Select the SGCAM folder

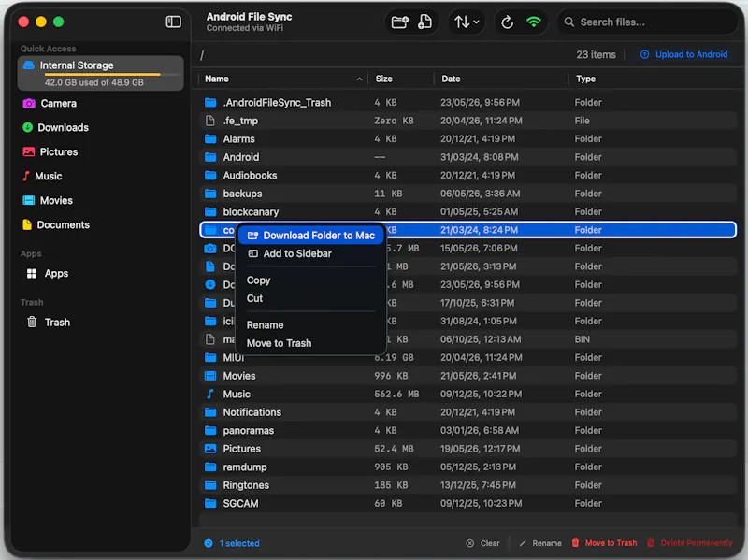tap(468, 503)
